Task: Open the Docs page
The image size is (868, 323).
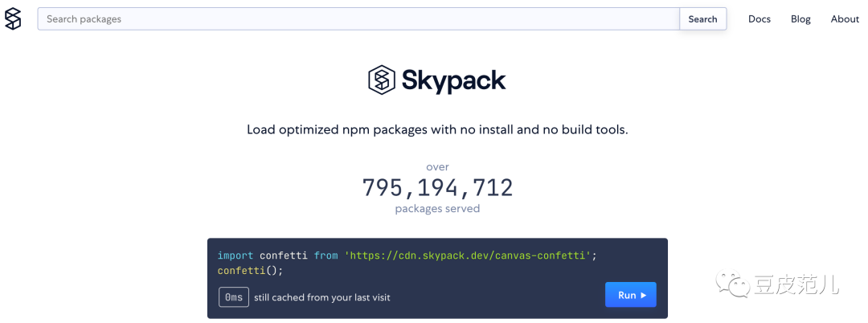Action: coord(759,18)
